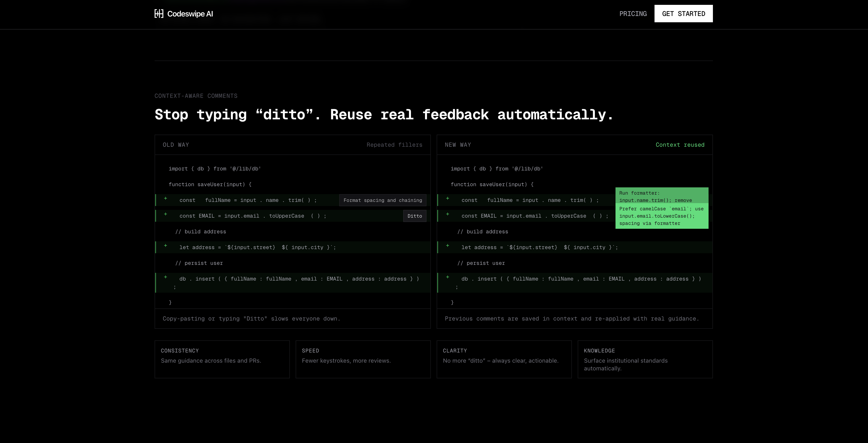This screenshot has width=868, height=443.
Task: Click the plus marker on db insert line in OLD WAY
Action: point(166,277)
